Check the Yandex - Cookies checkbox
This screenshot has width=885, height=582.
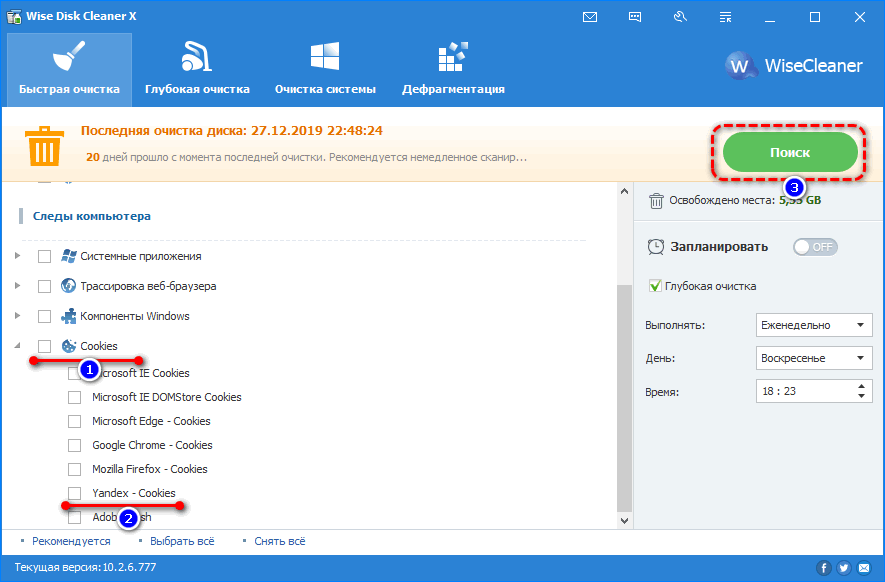[x=75, y=493]
